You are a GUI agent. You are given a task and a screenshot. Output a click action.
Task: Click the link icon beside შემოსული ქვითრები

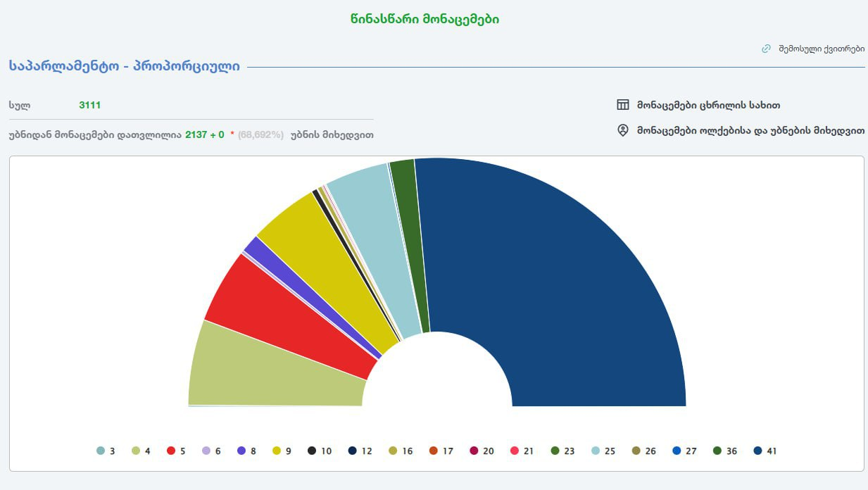pos(766,49)
